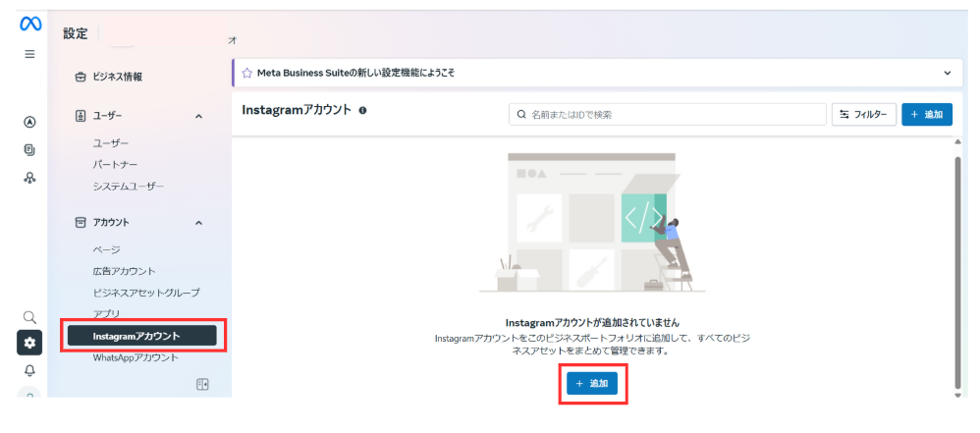Select ユーザー sub-item under users
This screenshot has width=980, height=433.
(x=111, y=143)
